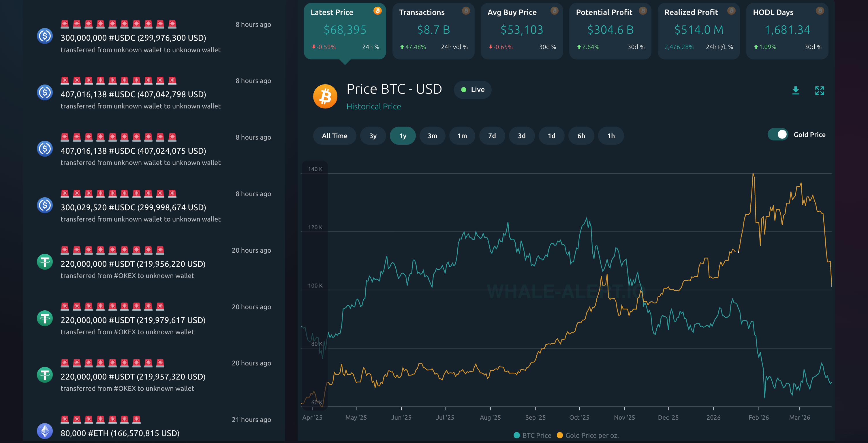
Task: Open the Avg Buy Price metric card
Action: point(522,30)
